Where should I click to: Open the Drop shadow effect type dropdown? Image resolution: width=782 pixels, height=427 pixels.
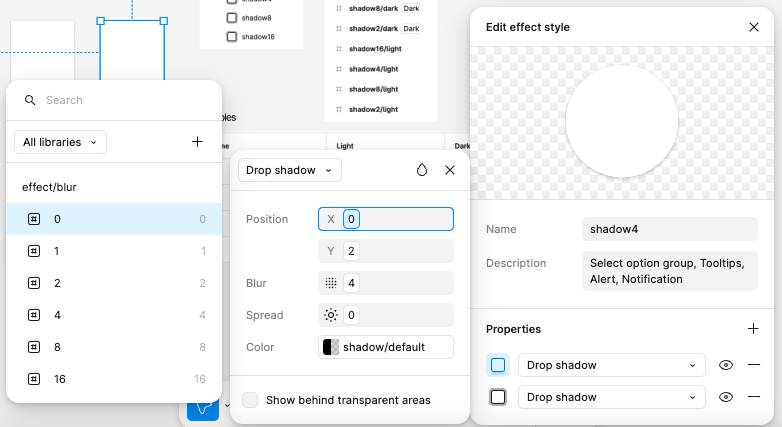pos(290,170)
